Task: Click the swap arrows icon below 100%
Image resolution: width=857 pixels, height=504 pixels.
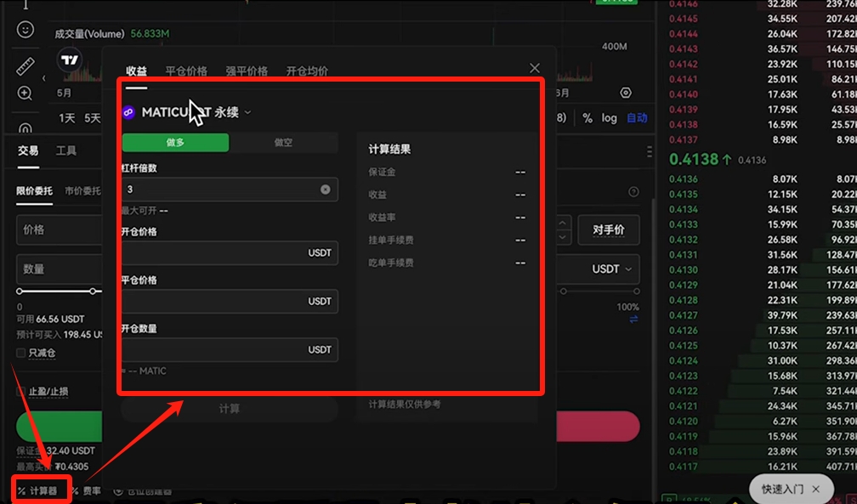Action: 633,320
